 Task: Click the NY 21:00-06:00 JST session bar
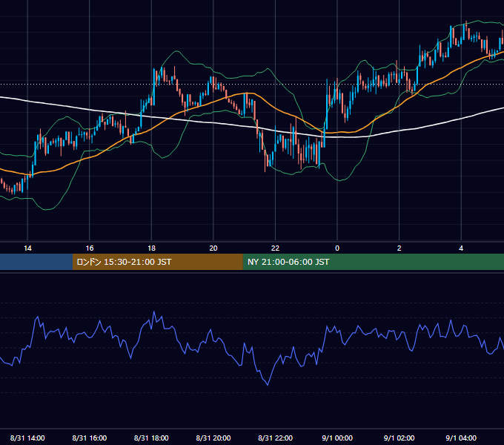(x=373, y=262)
